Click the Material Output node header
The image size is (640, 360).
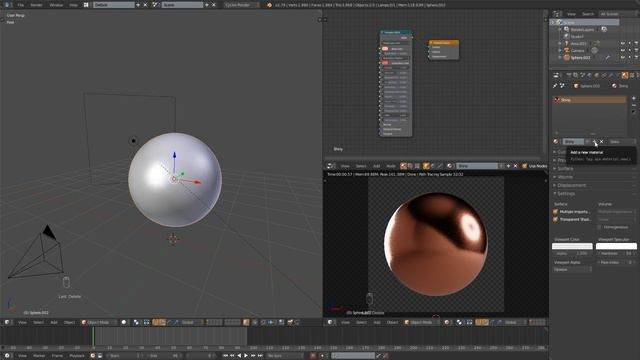click(444, 42)
